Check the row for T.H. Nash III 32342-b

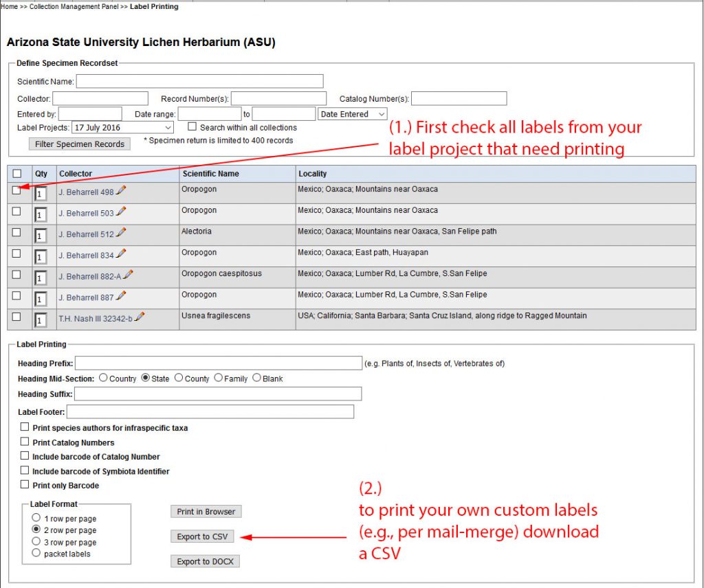[16, 317]
